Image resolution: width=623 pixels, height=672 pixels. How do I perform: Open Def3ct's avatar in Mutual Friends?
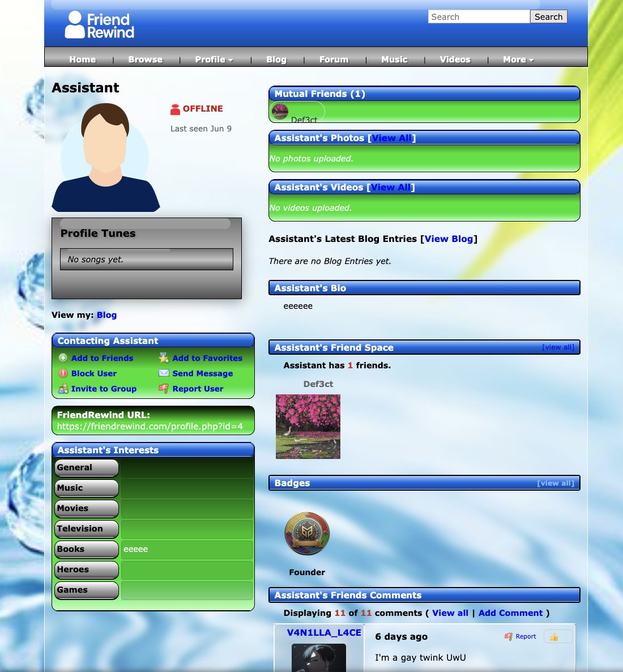(280, 112)
